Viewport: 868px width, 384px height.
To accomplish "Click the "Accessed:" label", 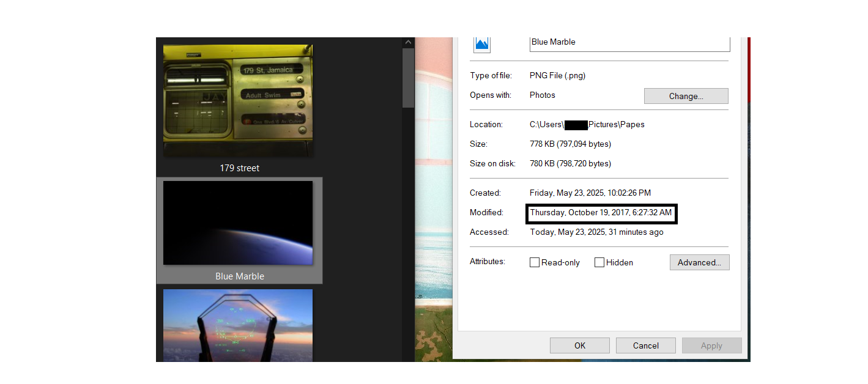I will [489, 232].
